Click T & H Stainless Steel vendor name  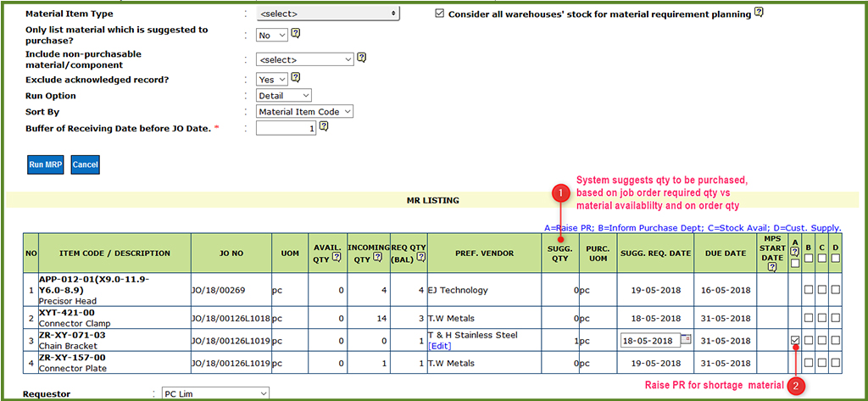coord(473,335)
